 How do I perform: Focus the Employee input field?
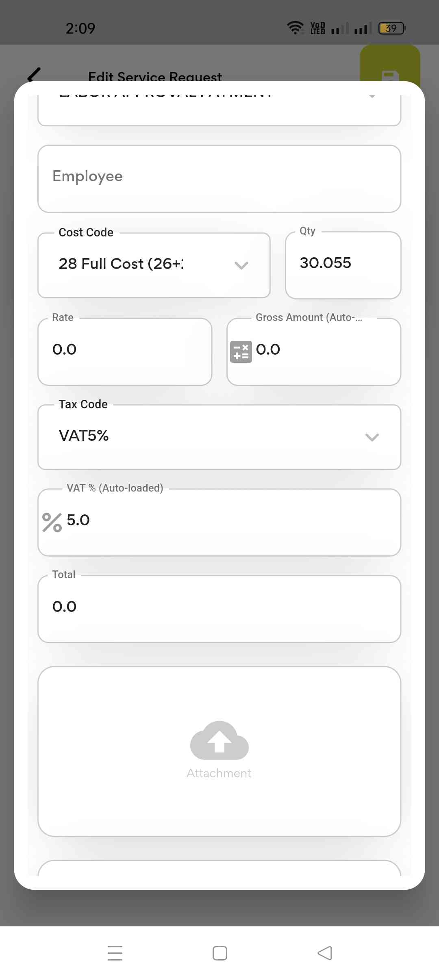219,178
